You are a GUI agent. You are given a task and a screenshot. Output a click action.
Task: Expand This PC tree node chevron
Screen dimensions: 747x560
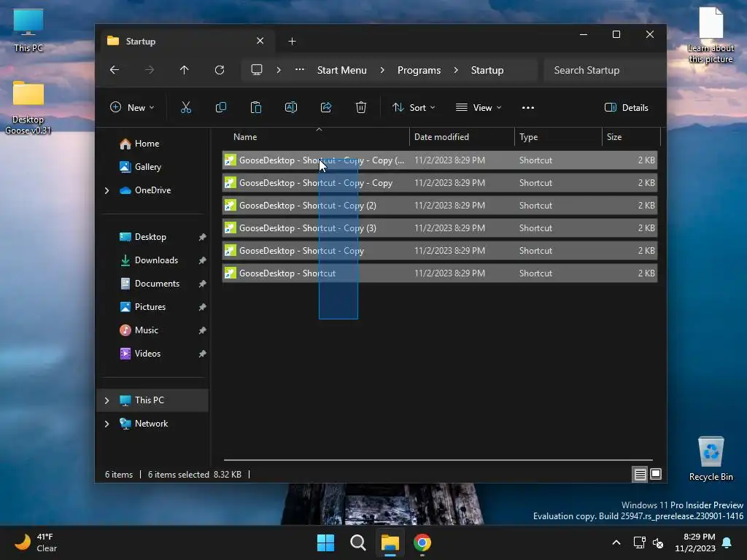[x=107, y=400]
